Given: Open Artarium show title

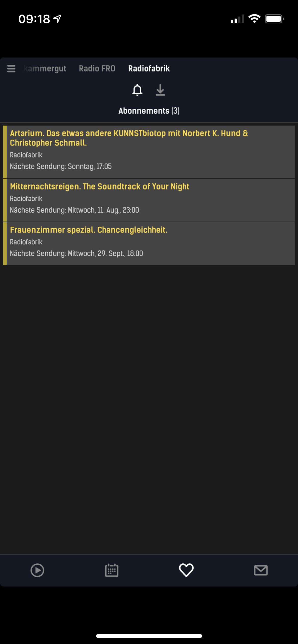Looking at the screenshot, I should pos(129,138).
